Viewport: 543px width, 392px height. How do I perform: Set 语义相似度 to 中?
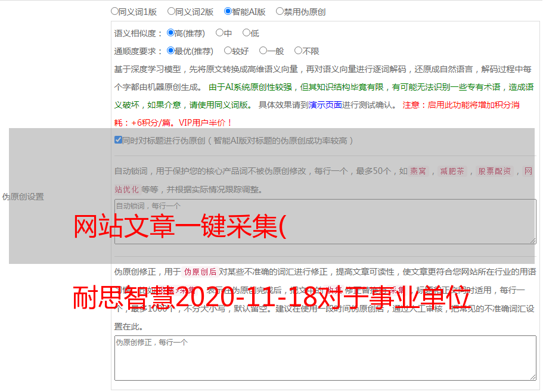tap(219, 33)
